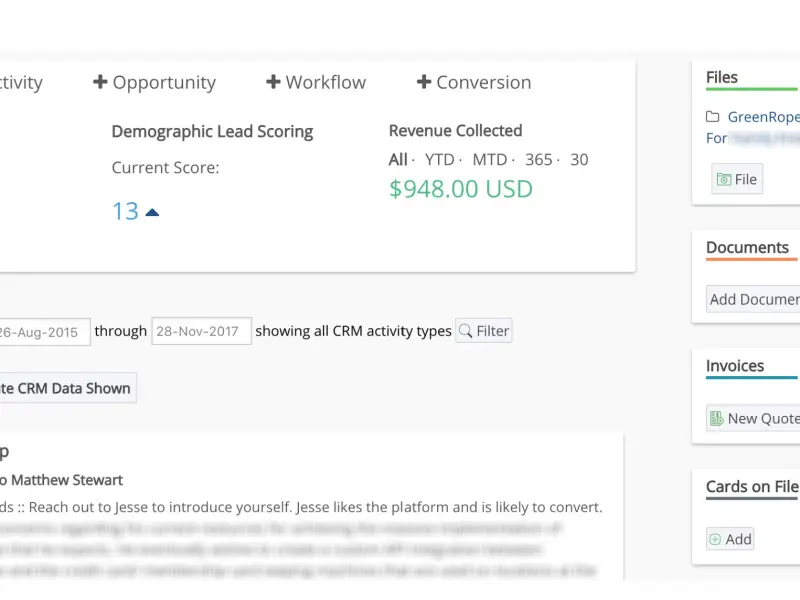Click the magnifier icon in Filter
Viewport: 800px width, 600px height.
click(465, 331)
